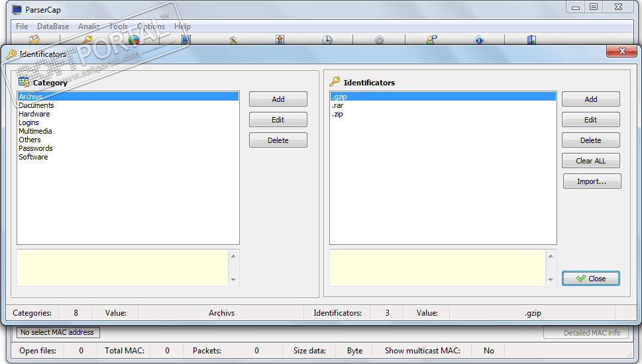
Task: Select the .gzip identificator
Action: point(443,97)
